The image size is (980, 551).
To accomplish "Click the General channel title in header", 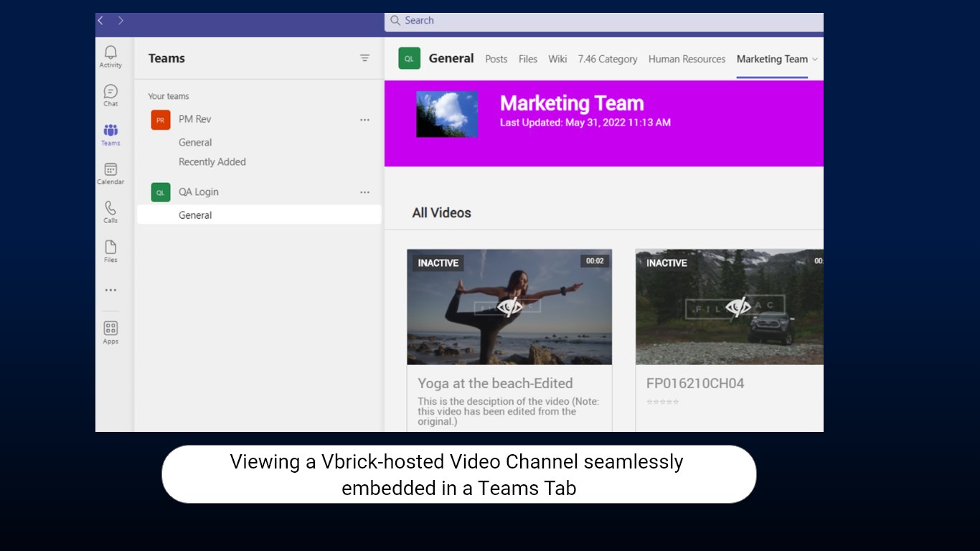I will pyautogui.click(x=451, y=59).
